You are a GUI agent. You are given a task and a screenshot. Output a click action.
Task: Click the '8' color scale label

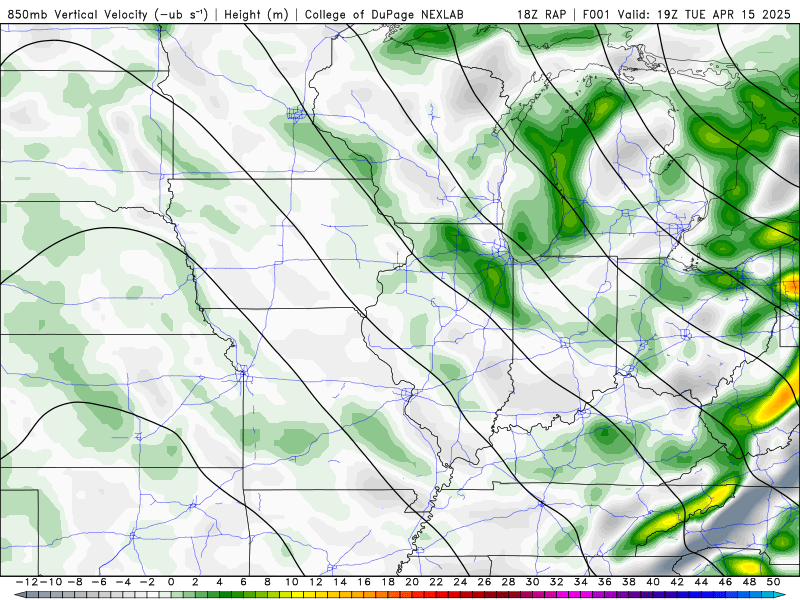pyautogui.click(x=267, y=582)
